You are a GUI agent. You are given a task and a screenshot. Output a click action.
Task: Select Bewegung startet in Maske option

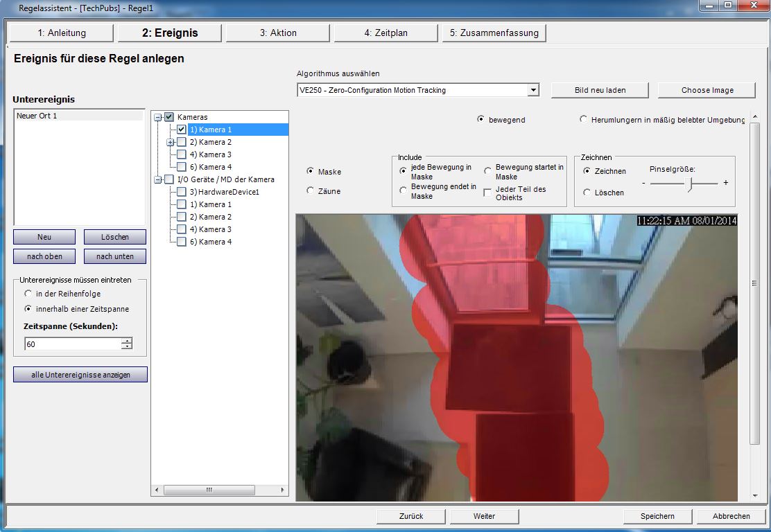tap(488, 171)
